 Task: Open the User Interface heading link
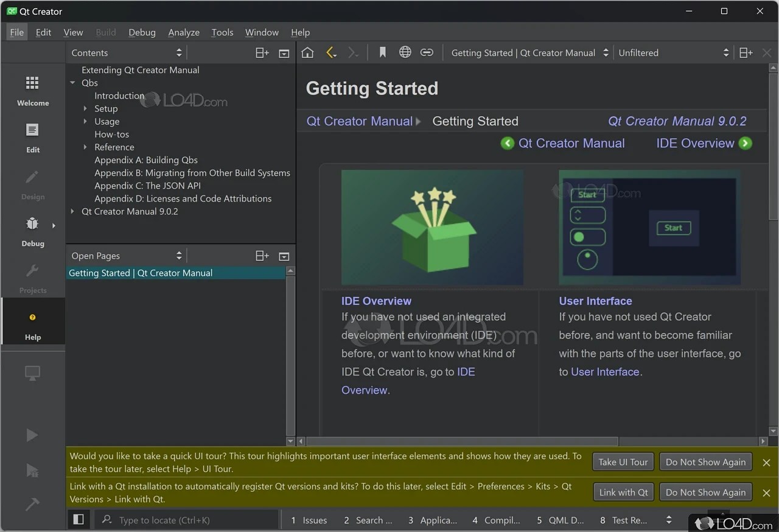pos(595,301)
